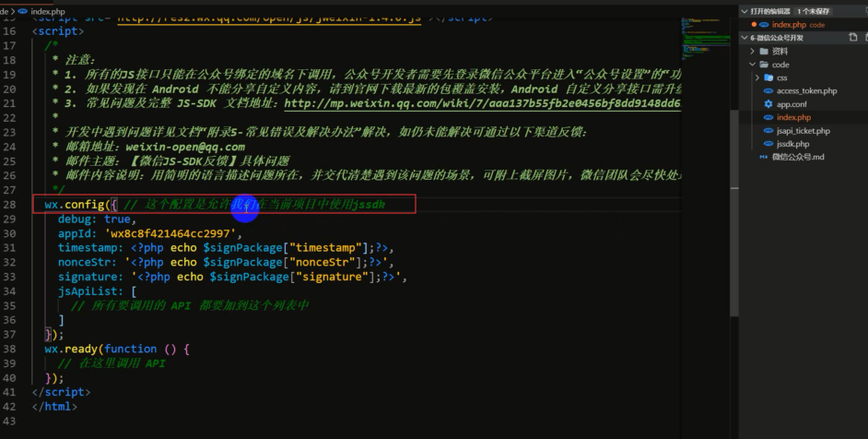The image size is (868, 439).
Task: Click PHP icon of index.php in code folder
Action: point(768,117)
